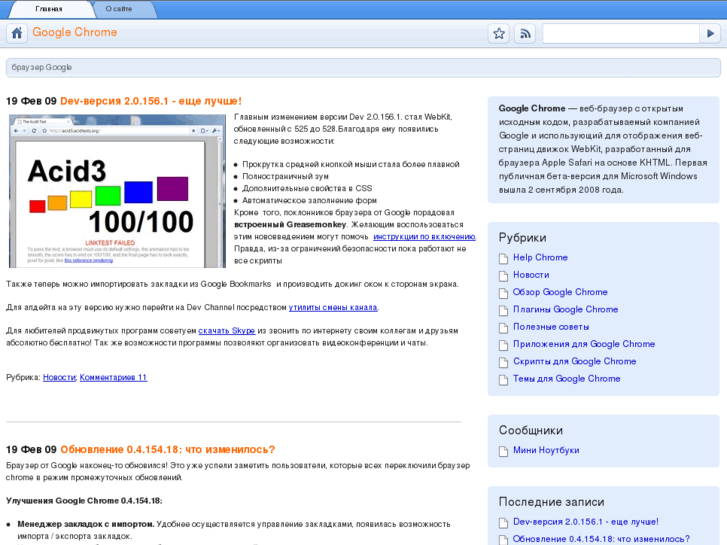
Task: Click document icon beside Темы для Google Chrome
Action: click(504, 380)
